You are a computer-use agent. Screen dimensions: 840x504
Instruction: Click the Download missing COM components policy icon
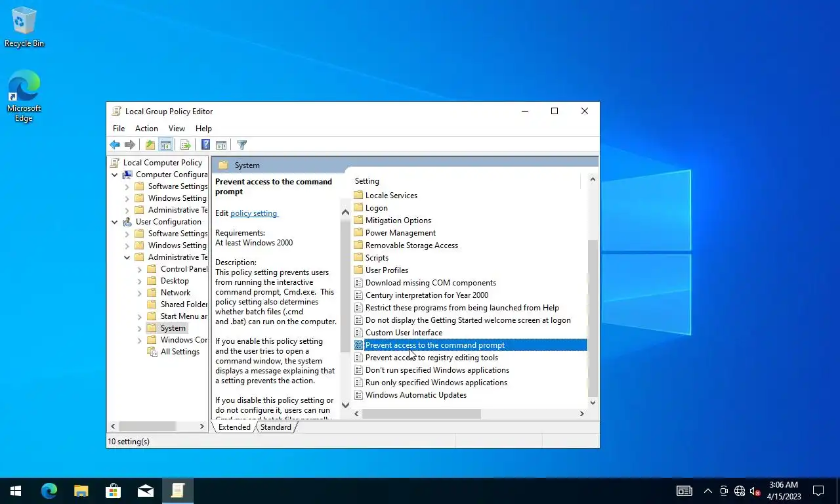click(358, 283)
